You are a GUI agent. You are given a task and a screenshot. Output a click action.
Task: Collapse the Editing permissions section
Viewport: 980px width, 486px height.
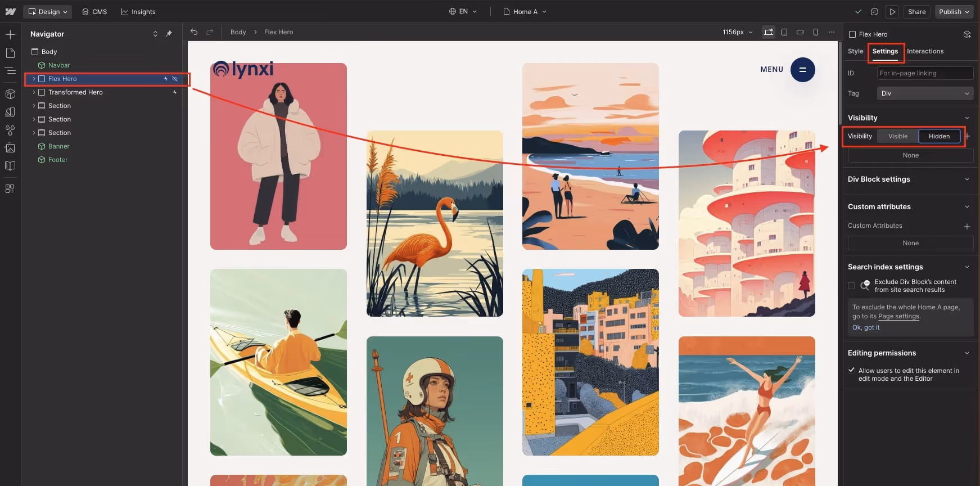pyautogui.click(x=967, y=353)
